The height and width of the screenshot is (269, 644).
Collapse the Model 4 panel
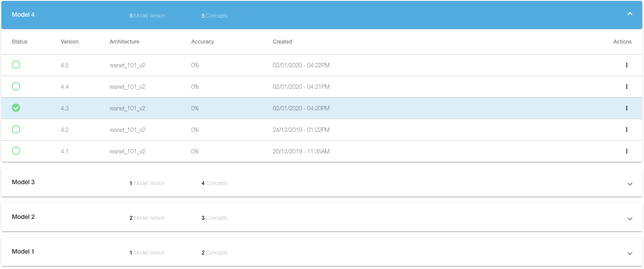click(x=630, y=14)
